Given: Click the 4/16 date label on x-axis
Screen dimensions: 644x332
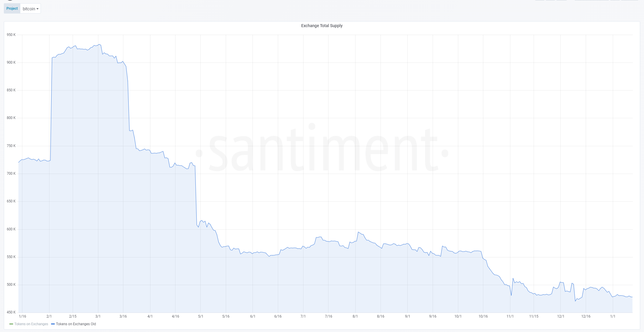Looking at the screenshot, I should click(175, 316).
